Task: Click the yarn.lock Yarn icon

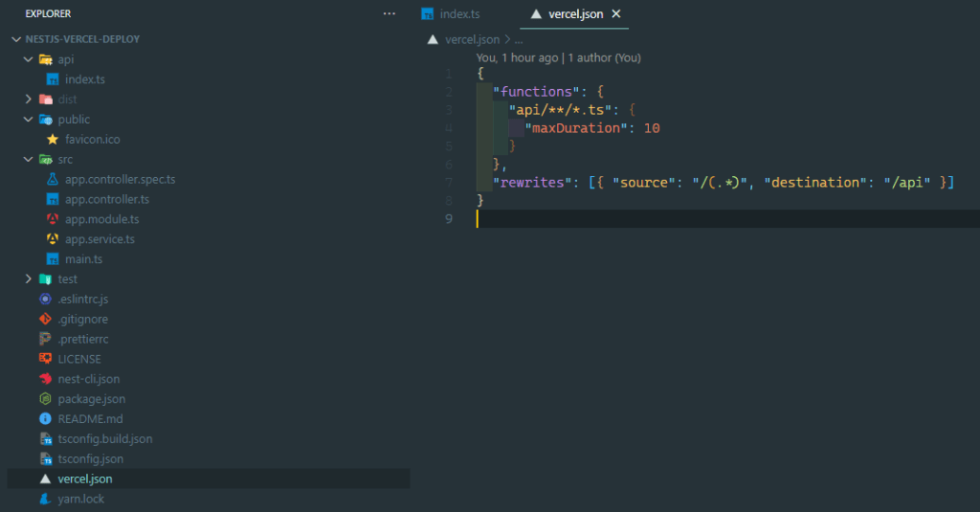Action: (45, 499)
